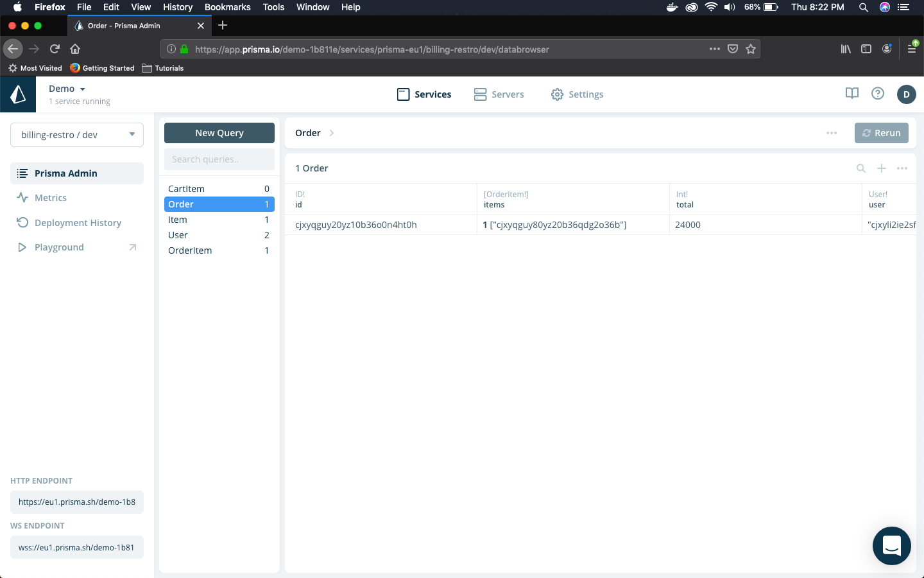Open a new browser tab

pos(223,25)
